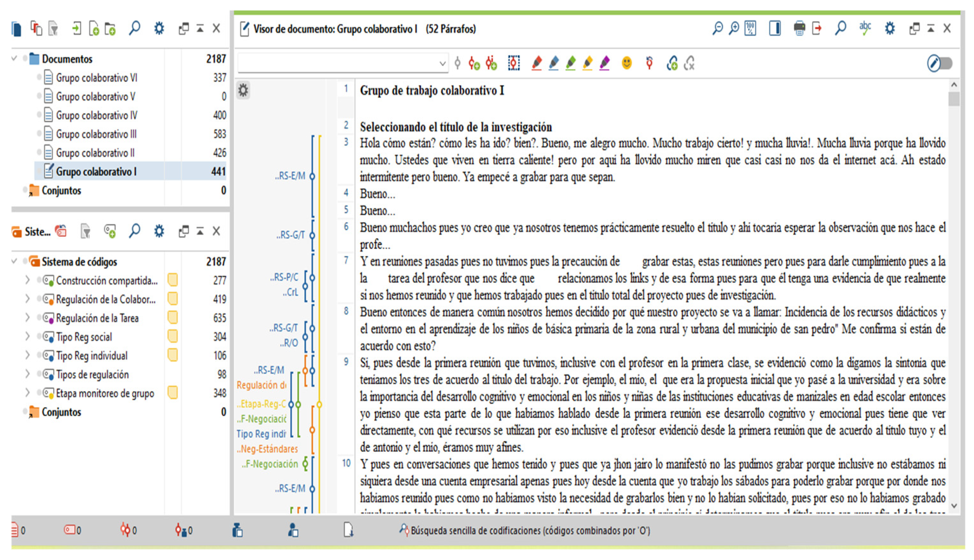The height and width of the screenshot is (560, 974).
Task: Expand the Tipo Reg social code
Action: [x=27, y=337]
